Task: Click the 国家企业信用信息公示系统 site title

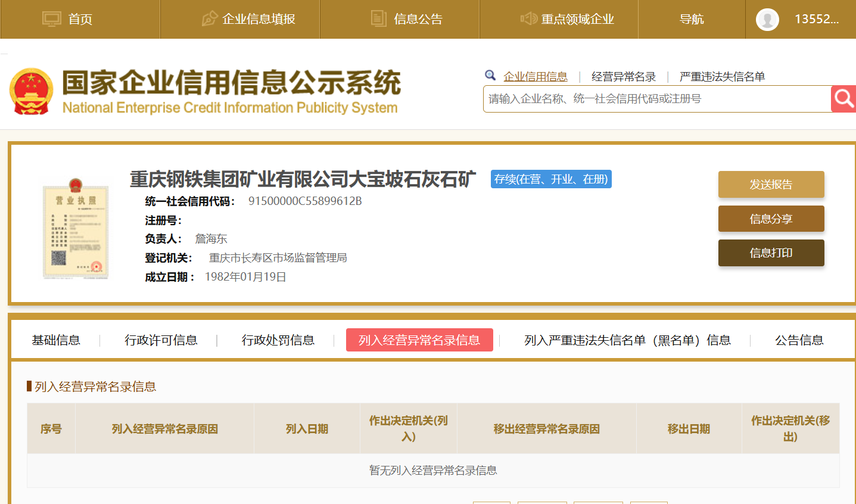Action: 232,83
